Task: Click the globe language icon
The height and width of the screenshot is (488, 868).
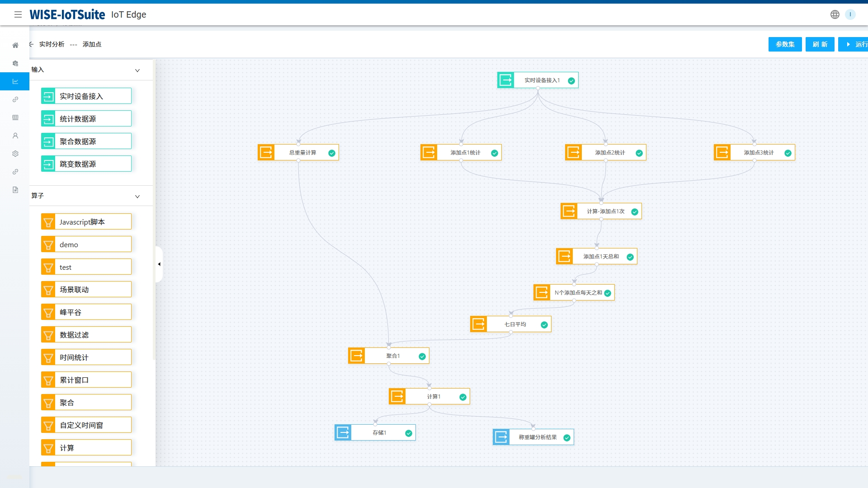Action: 835,14
